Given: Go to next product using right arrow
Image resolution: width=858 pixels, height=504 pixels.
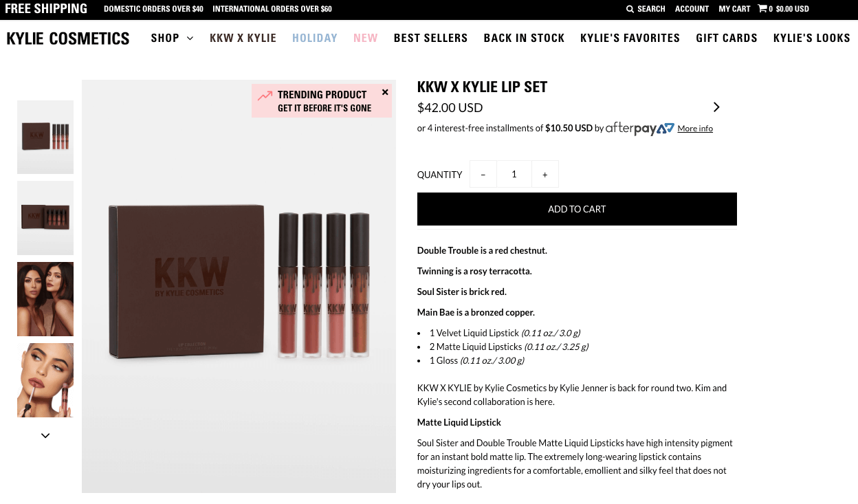Looking at the screenshot, I should 716,107.
